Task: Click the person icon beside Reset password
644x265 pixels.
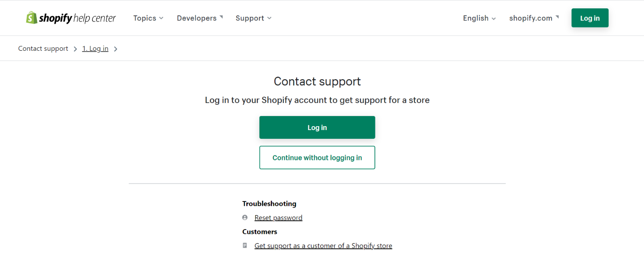Action: coord(245,218)
